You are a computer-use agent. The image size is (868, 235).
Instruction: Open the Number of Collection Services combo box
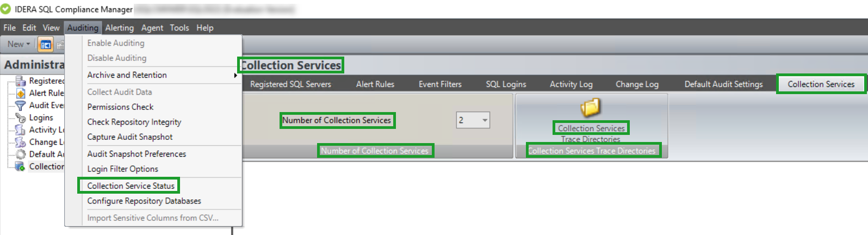[473, 120]
